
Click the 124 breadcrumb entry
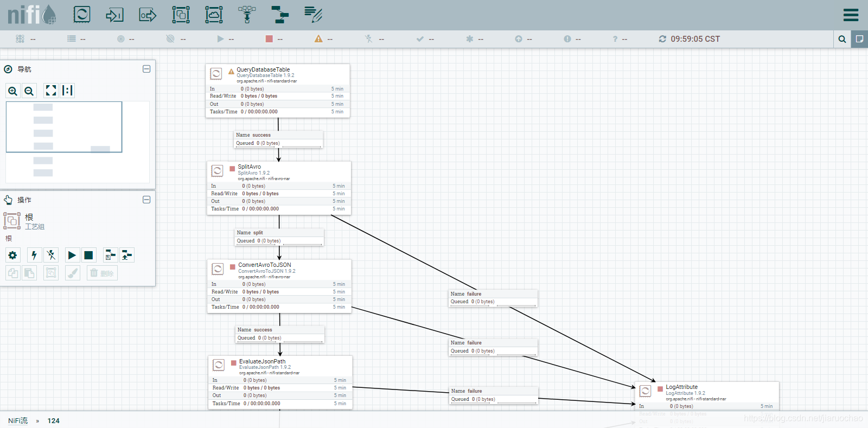tap(53, 420)
